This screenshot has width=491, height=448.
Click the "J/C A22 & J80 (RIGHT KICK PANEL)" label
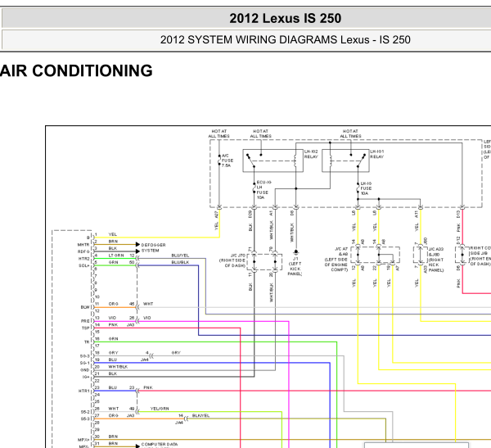tap(436, 260)
